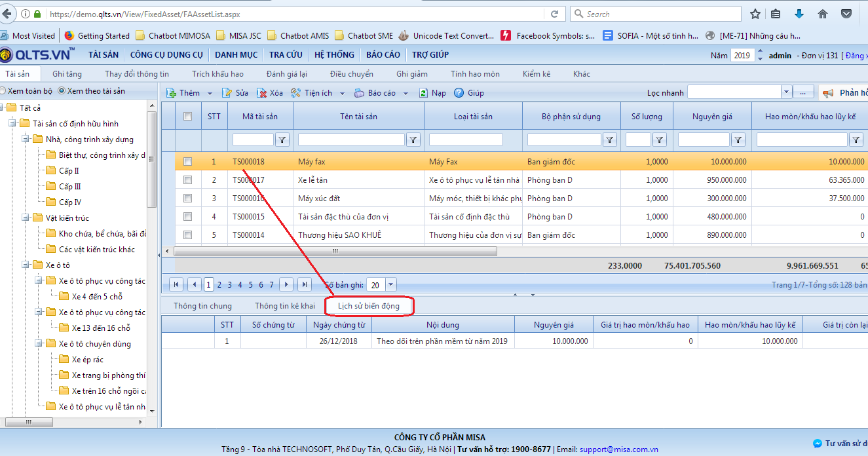868x456 pixels.
Task: Open the Thêm dropdown arrow
Action: click(210, 94)
